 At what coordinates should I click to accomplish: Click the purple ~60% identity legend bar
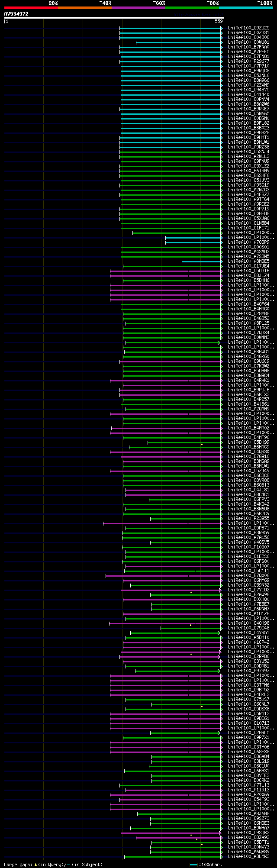pos(138,8)
